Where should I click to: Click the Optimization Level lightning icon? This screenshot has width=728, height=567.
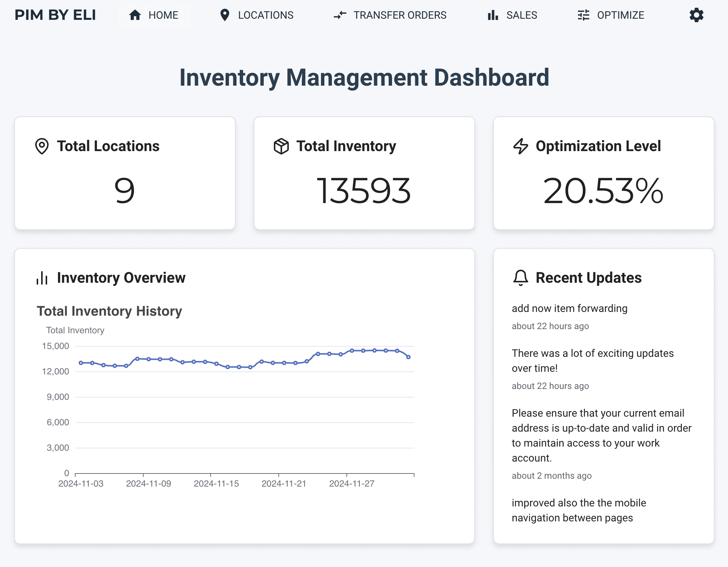click(521, 146)
